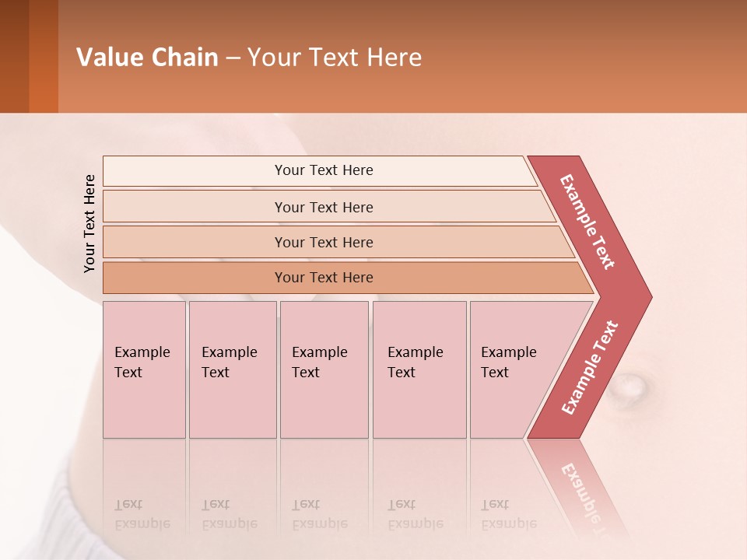Click the middle "Example Text" box

pyautogui.click(x=324, y=369)
